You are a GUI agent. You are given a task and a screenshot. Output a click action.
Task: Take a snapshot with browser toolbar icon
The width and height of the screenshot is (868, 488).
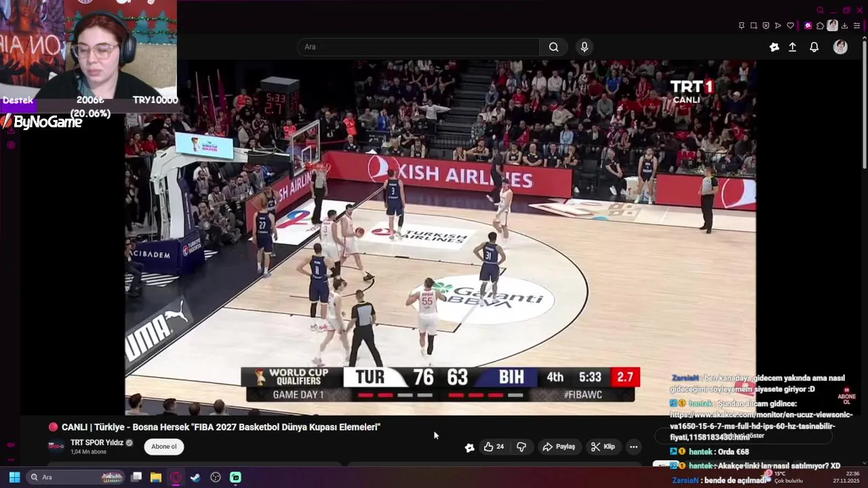(x=753, y=26)
